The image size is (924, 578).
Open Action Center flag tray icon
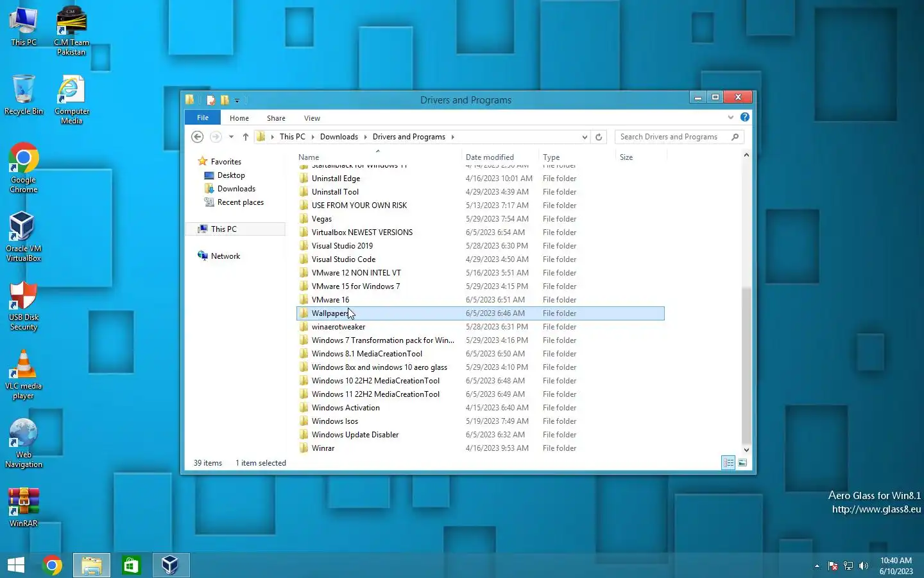point(833,566)
